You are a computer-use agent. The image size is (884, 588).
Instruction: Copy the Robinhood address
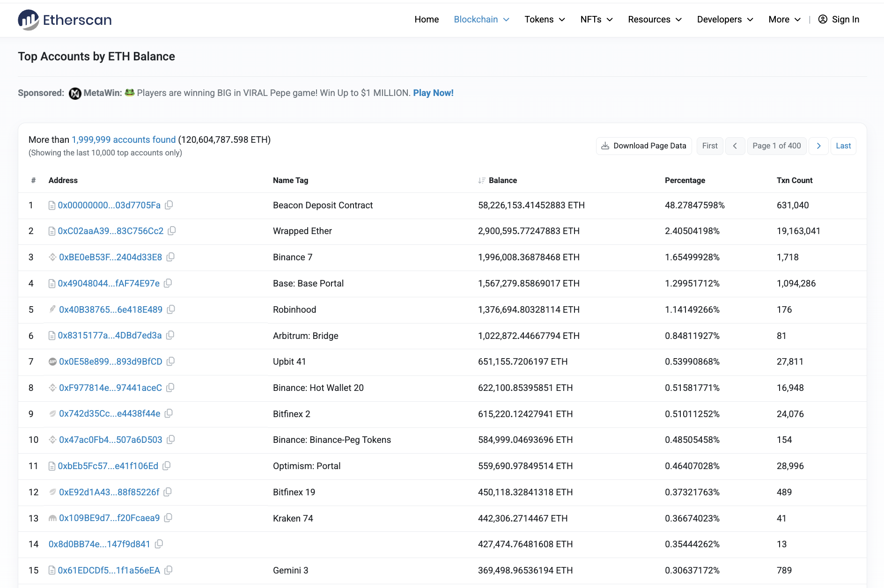pyautogui.click(x=171, y=309)
